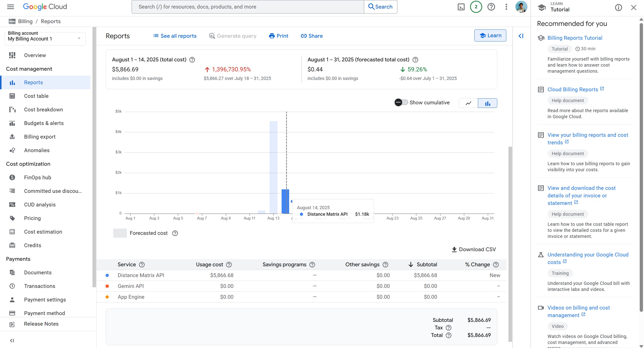
Task: Click help icon beside Usage cost column
Action: (x=229, y=265)
